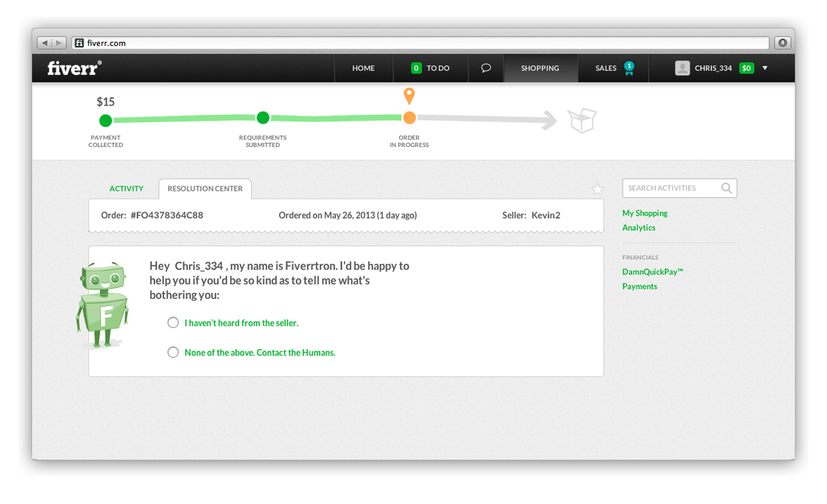The image size is (827, 504).
Task: Click the delivery box icon
Action: coord(582,120)
